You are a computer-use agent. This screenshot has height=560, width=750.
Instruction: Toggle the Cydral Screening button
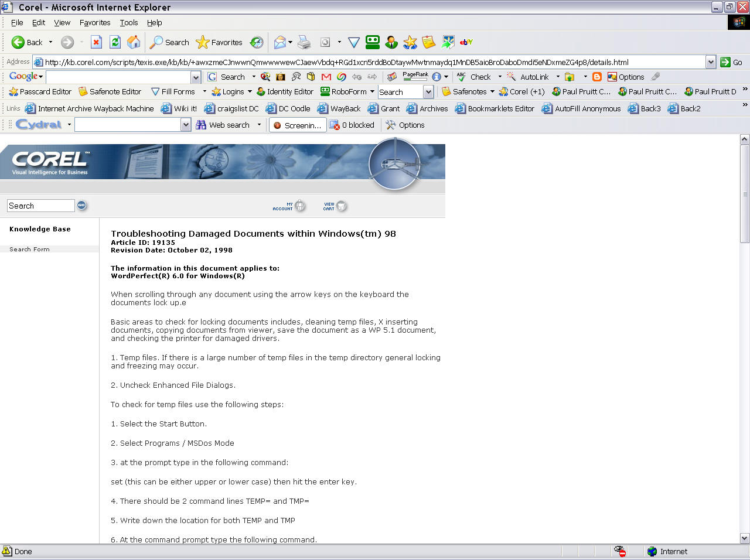(x=297, y=125)
